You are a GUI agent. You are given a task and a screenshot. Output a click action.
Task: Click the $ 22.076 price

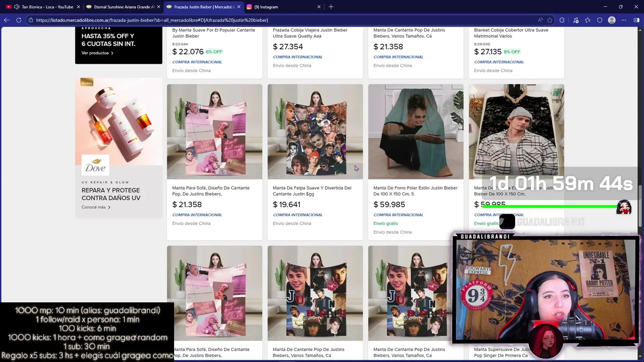(188, 52)
